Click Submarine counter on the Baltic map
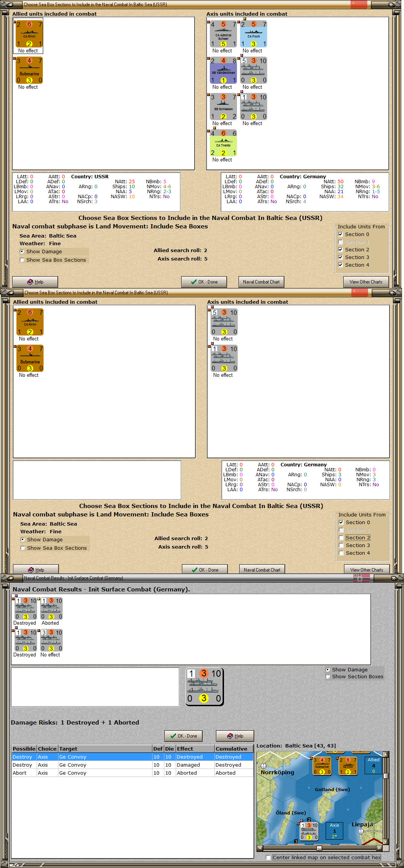 point(322,765)
